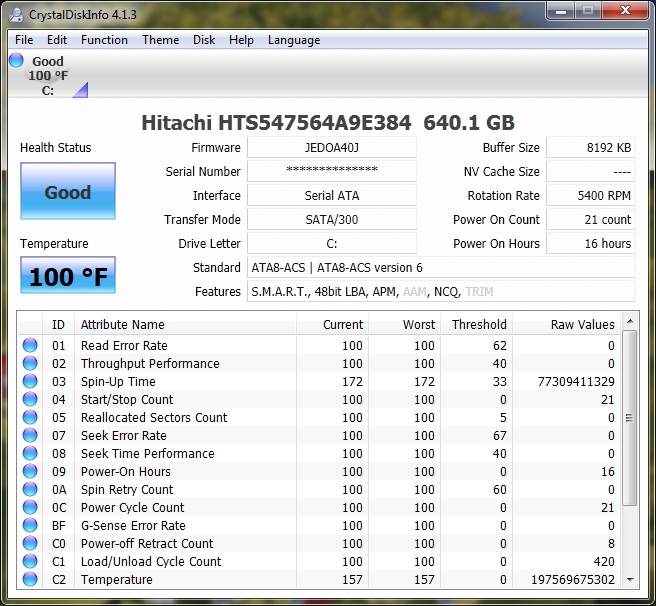Click the CrystalDiskInfo title bar icon
This screenshot has width=656, height=606.
point(17,15)
